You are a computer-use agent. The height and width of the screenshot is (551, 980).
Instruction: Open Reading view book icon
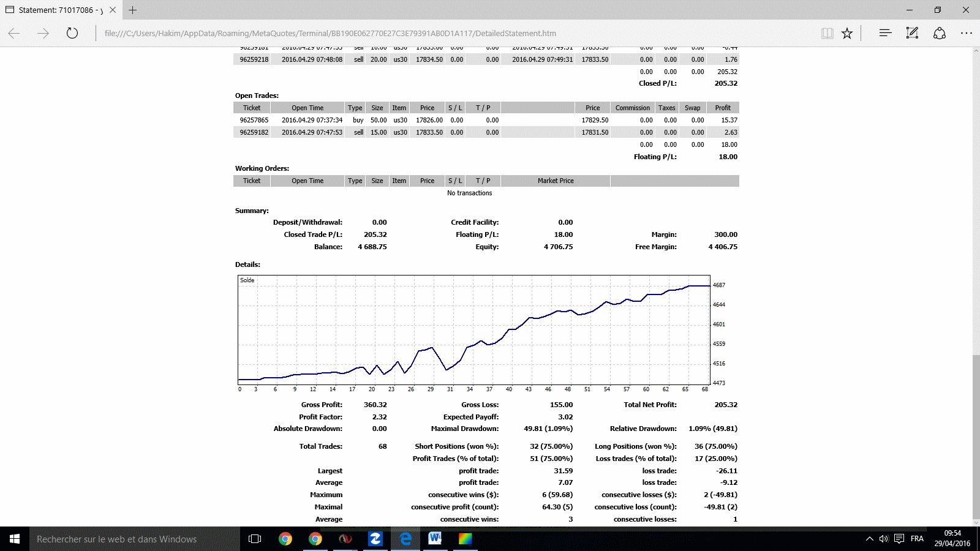(827, 33)
